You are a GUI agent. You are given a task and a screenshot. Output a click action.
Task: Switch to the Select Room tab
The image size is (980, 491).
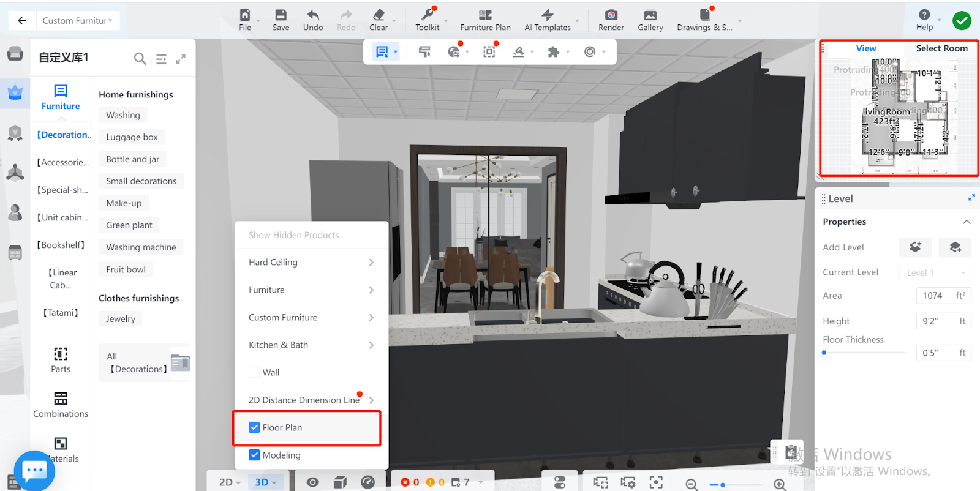point(942,48)
